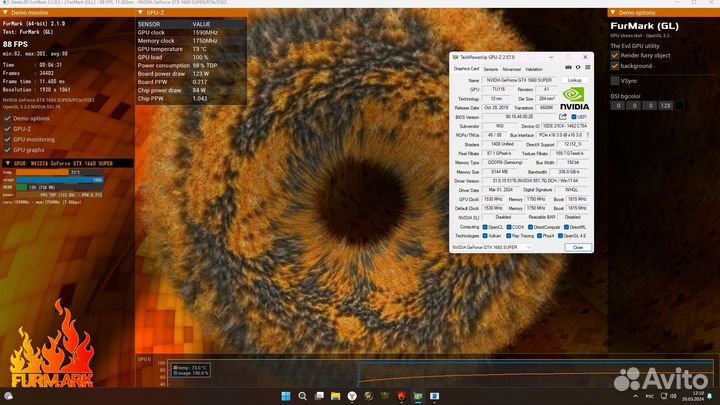
Task: Disable the background checkbox
Action: [x=615, y=66]
